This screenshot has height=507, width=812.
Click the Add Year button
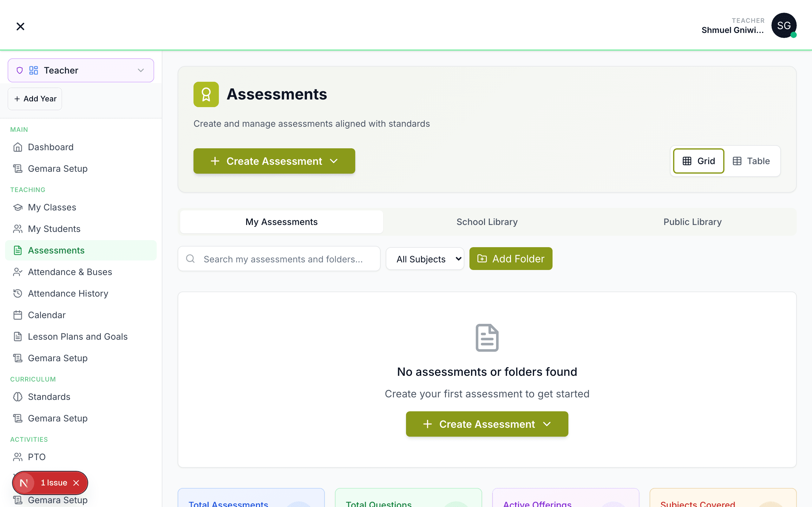pyautogui.click(x=35, y=99)
